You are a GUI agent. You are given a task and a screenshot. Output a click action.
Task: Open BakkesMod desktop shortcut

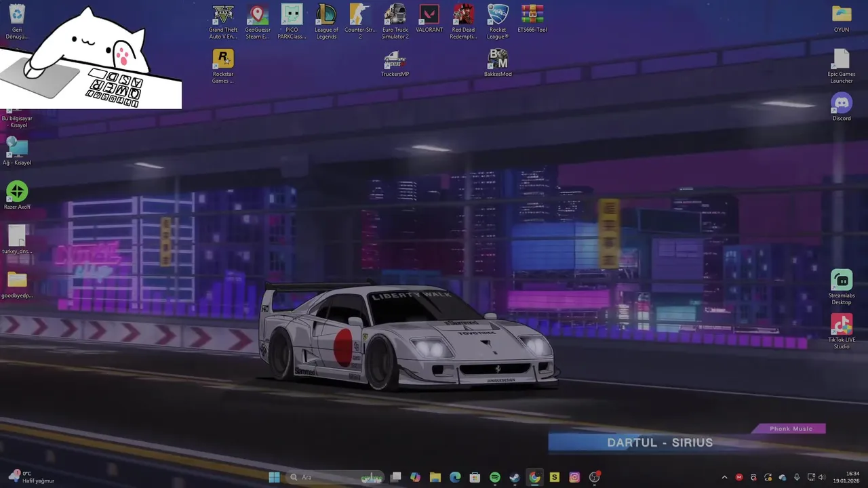498,63
